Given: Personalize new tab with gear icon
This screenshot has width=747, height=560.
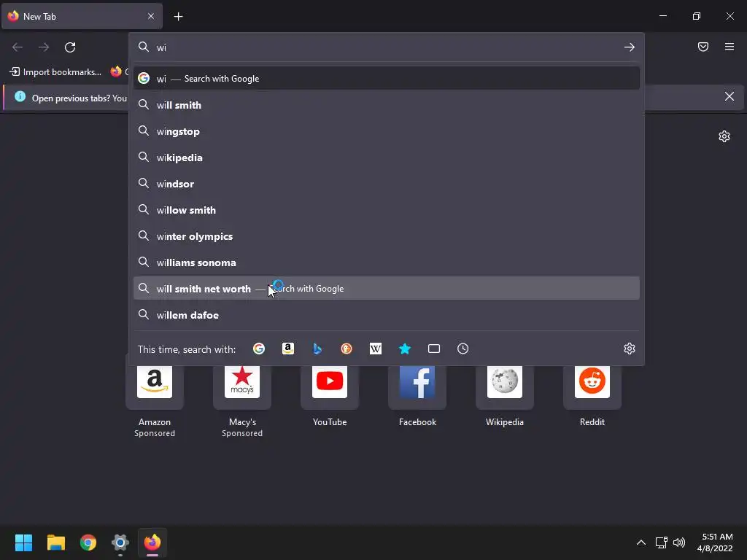Looking at the screenshot, I should pos(724,136).
